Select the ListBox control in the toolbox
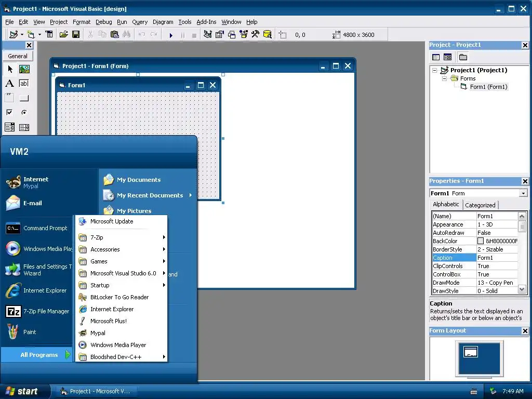The image size is (532, 399). tap(24, 127)
